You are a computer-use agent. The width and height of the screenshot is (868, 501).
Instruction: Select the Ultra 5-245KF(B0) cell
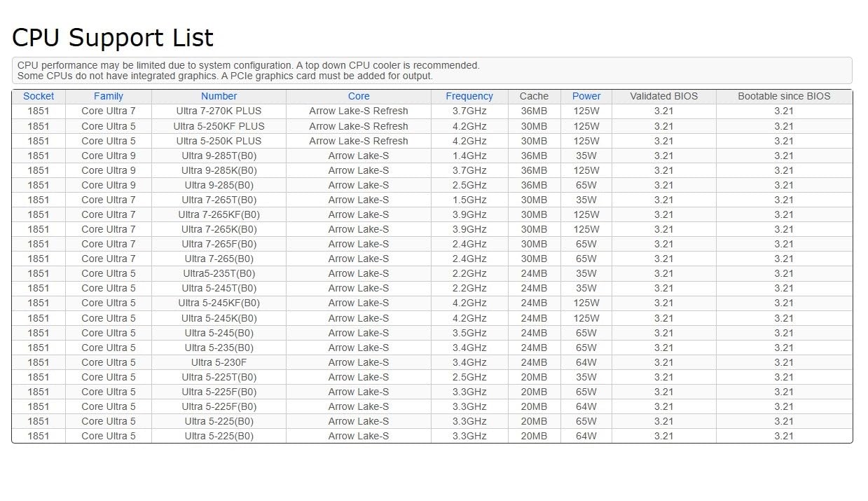[219, 303]
